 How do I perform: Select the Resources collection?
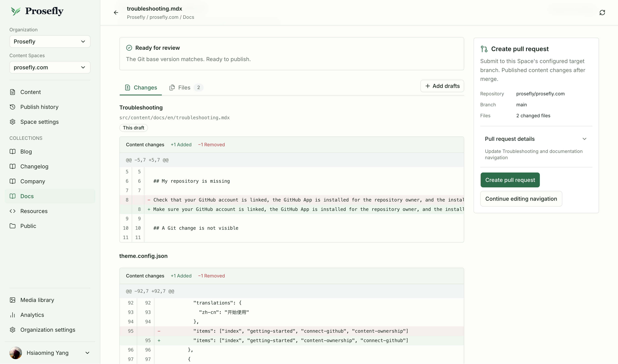[50, 211]
